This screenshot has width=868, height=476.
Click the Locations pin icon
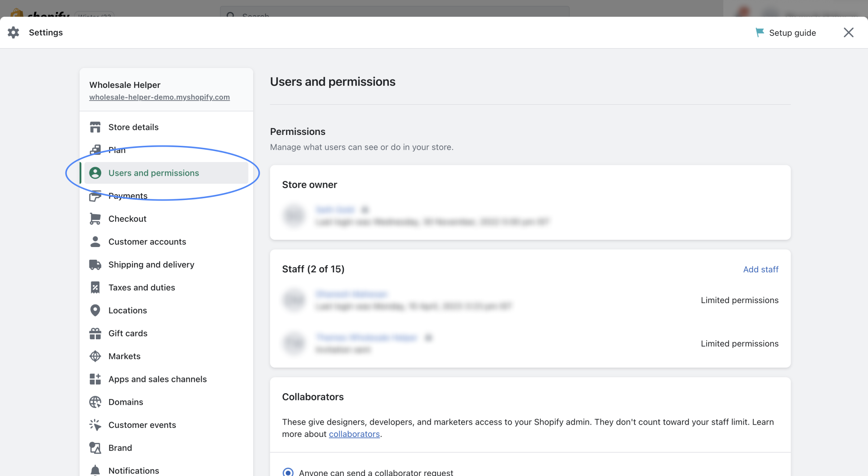click(x=95, y=310)
